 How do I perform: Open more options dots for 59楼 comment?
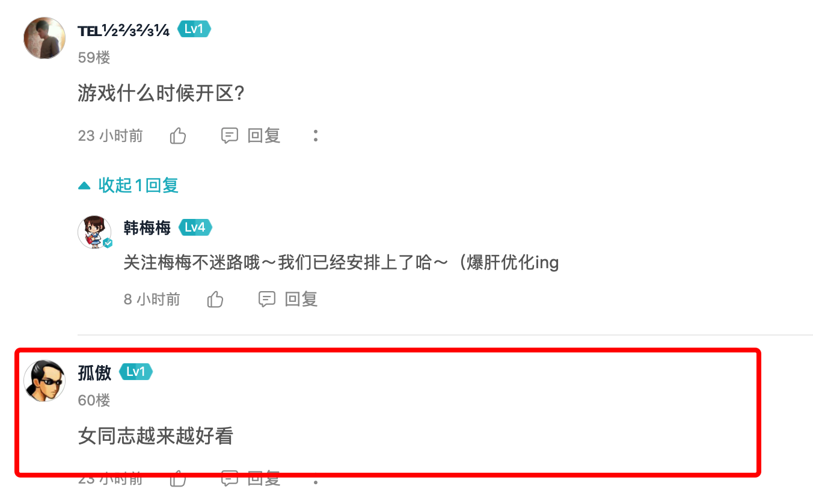(315, 136)
